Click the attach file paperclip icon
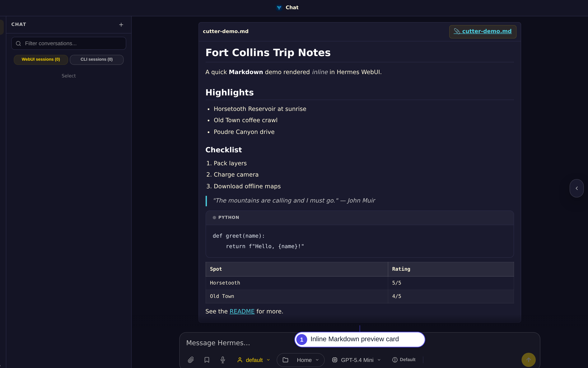The image size is (588, 368). 191,360
